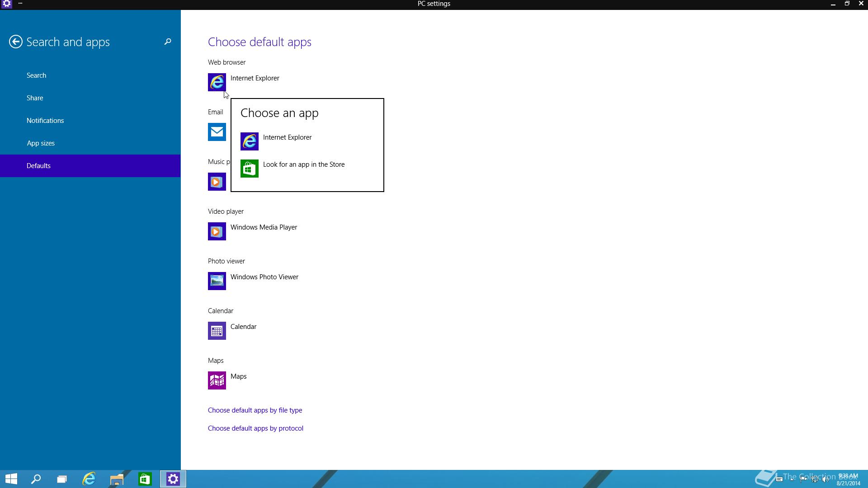Open Share settings in the sidebar
868x488 pixels.
pos(35,98)
